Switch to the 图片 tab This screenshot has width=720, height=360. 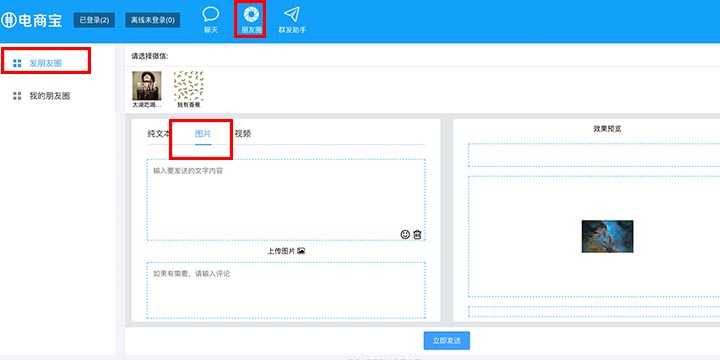203,134
